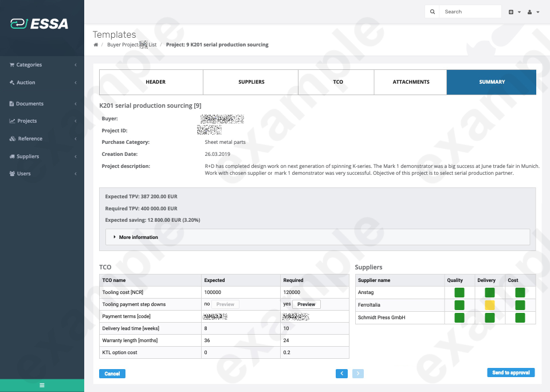The width and height of the screenshot is (550, 392).
Task: Click inside the Search input field
Action: click(x=470, y=11)
